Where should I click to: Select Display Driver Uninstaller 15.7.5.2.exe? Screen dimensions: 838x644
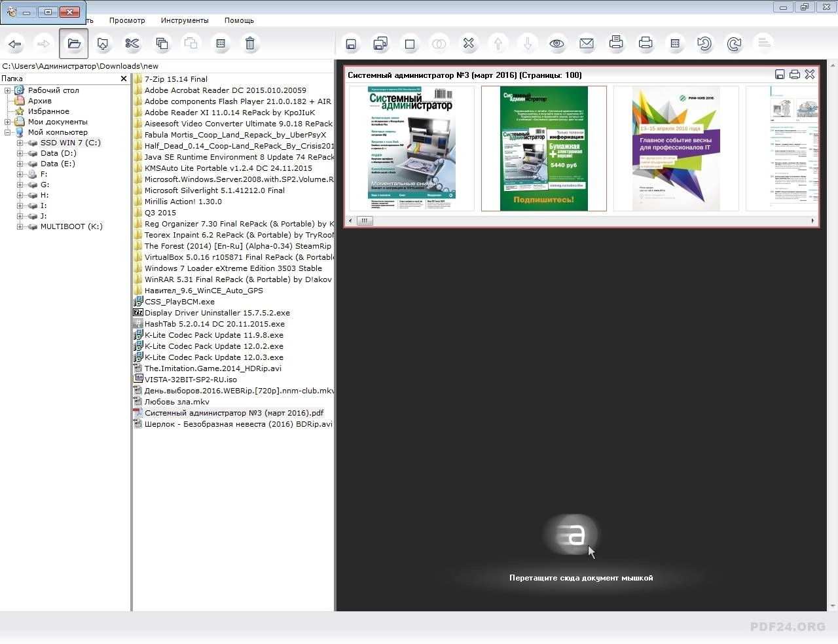pyautogui.click(x=217, y=313)
